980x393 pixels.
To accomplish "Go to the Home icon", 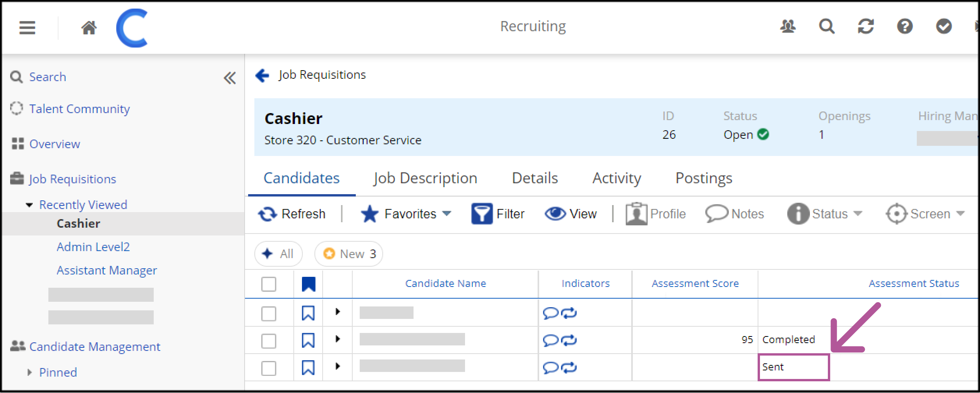I will click(x=89, y=28).
